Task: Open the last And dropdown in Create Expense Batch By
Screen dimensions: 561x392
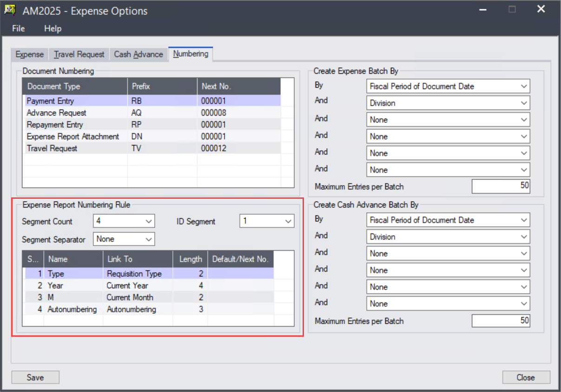Action: click(448, 170)
